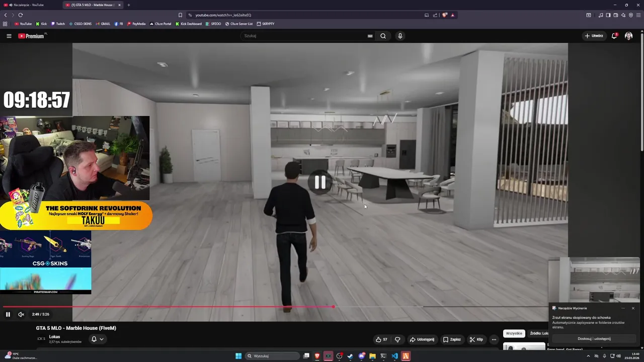Viewport: 644px width, 362px height.
Task: Open the Kick bookmark
Action: [x=41, y=24]
